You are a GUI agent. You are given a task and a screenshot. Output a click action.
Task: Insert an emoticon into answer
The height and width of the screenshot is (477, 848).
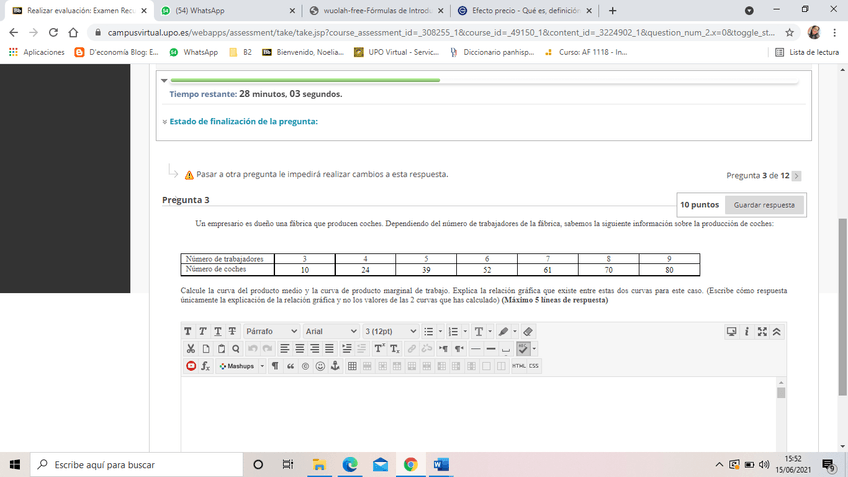[x=320, y=366]
